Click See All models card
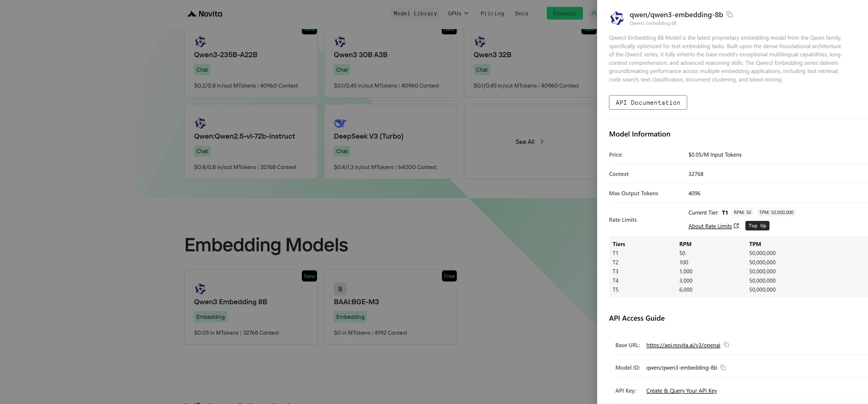868x404 pixels. point(530,141)
